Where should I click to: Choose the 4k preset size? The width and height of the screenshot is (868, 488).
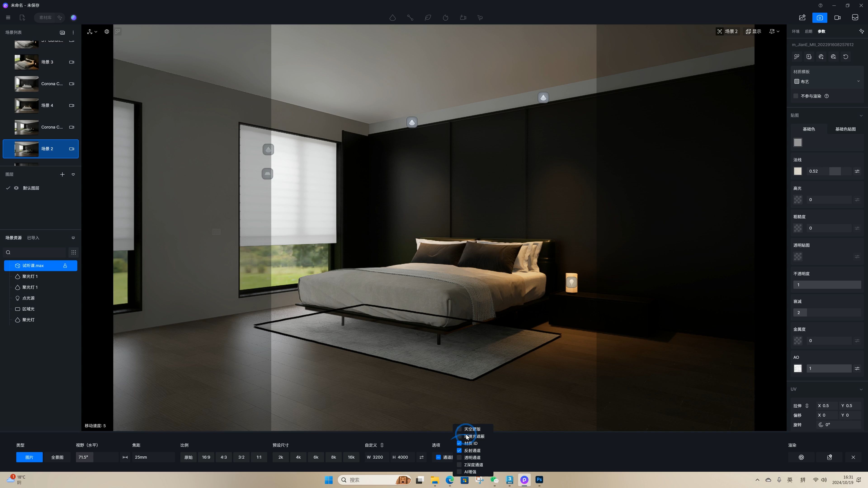[x=298, y=457]
